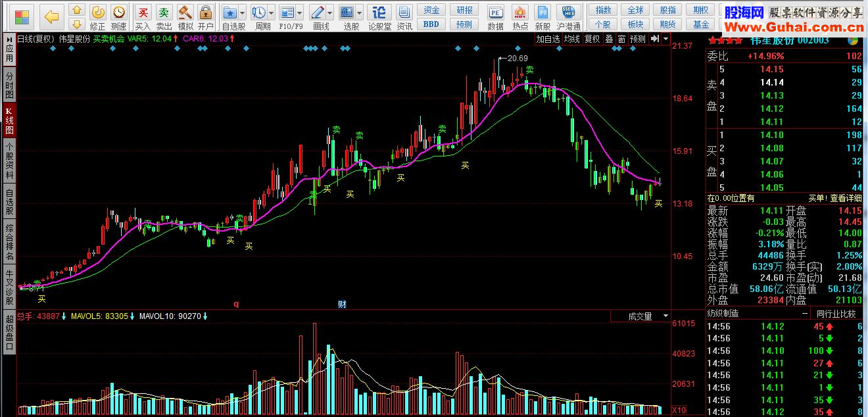Expand the 自选股 dropdown arrow
The width and height of the screenshot is (868, 417).
click(242, 12)
